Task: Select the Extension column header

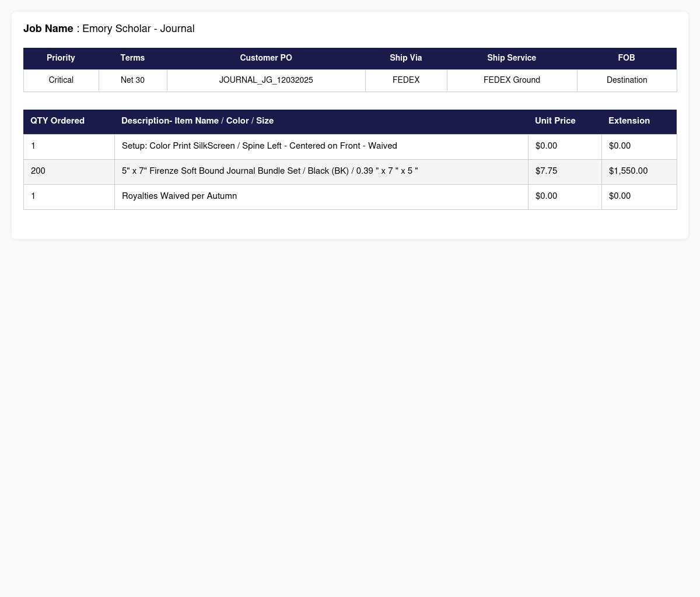Action: tap(629, 121)
